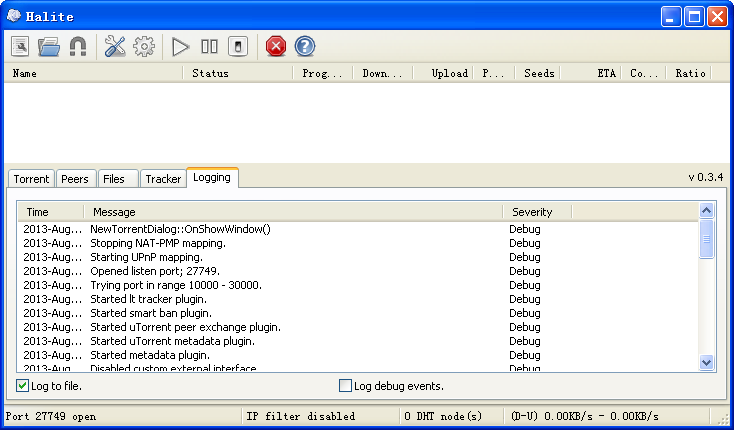Click the magnet link icon
Screen dimensions: 734x430
coord(77,46)
